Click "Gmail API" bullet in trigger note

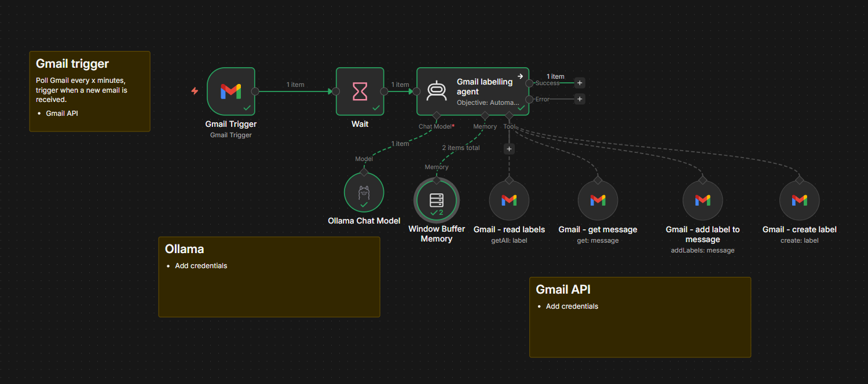click(62, 114)
